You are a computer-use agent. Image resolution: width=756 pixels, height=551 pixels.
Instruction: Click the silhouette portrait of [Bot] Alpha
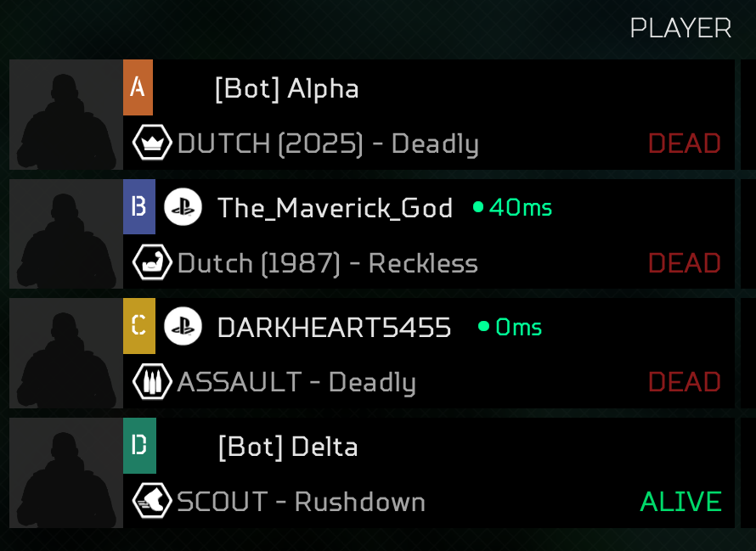[66, 115]
